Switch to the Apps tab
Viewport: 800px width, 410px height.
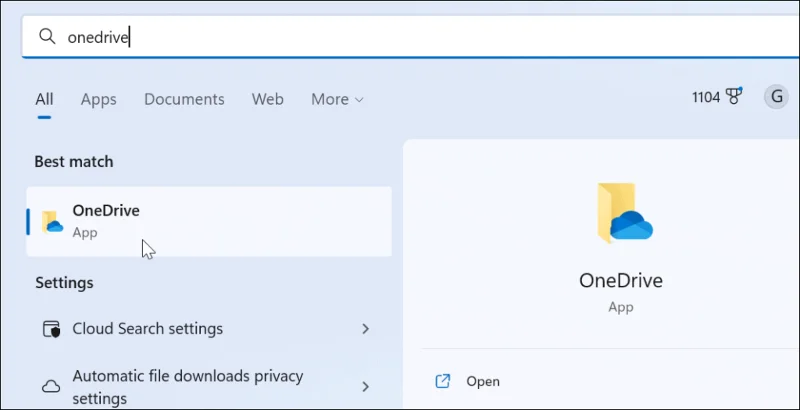click(98, 99)
